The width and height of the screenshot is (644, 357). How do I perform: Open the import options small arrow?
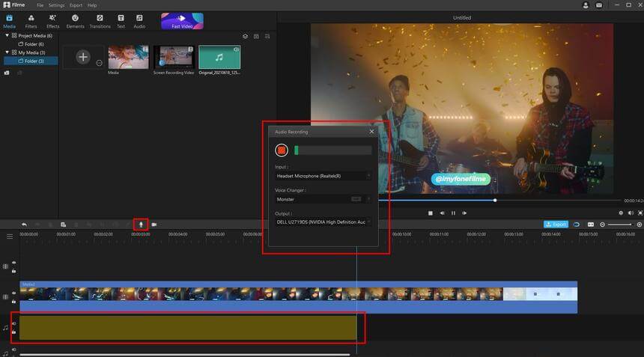[x=99, y=63]
